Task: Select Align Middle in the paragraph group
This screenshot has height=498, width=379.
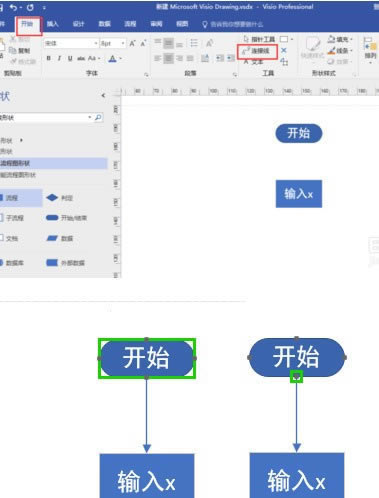Action: pyautogui.click(x=169, y=43)
